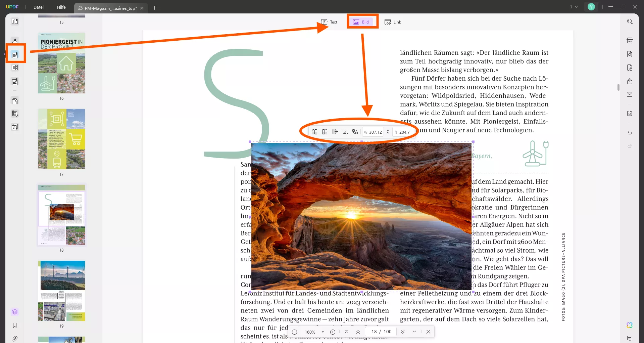Select the page edit tool in left sidebar
Screen dimensions: 644x343
[15, 53]
